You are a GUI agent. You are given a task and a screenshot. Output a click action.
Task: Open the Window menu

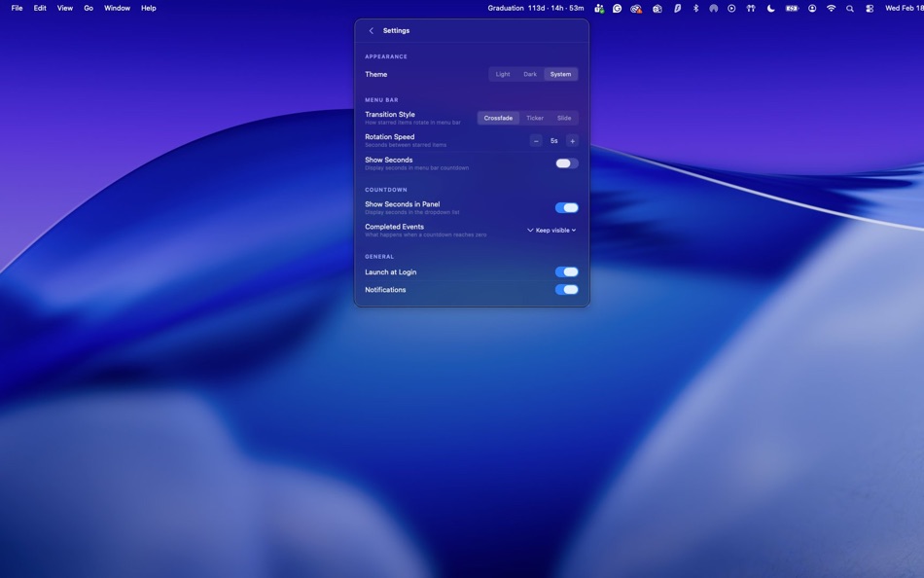click(x=117, y=7)
